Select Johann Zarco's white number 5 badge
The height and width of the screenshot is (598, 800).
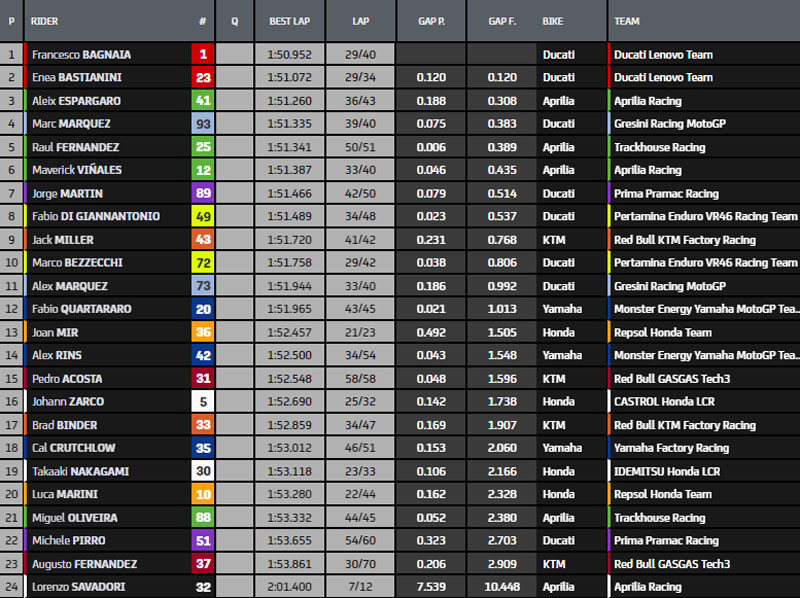tap(203, 402)
